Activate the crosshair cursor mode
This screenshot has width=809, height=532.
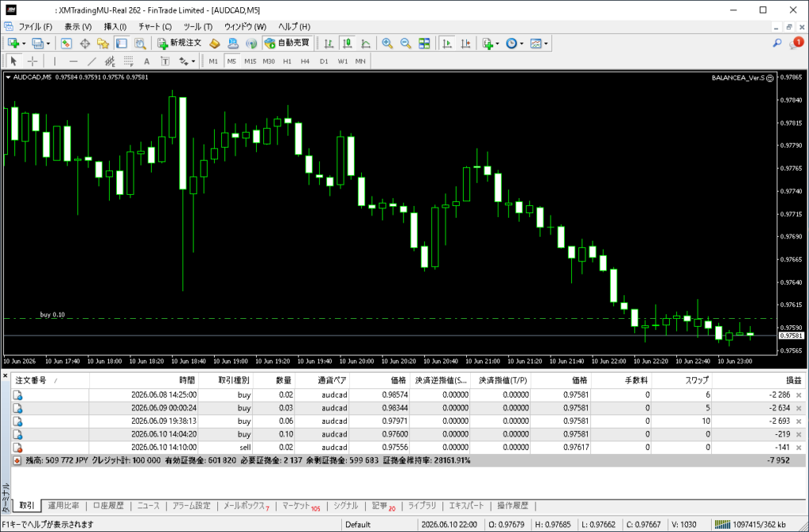click(x=32, y=62)
